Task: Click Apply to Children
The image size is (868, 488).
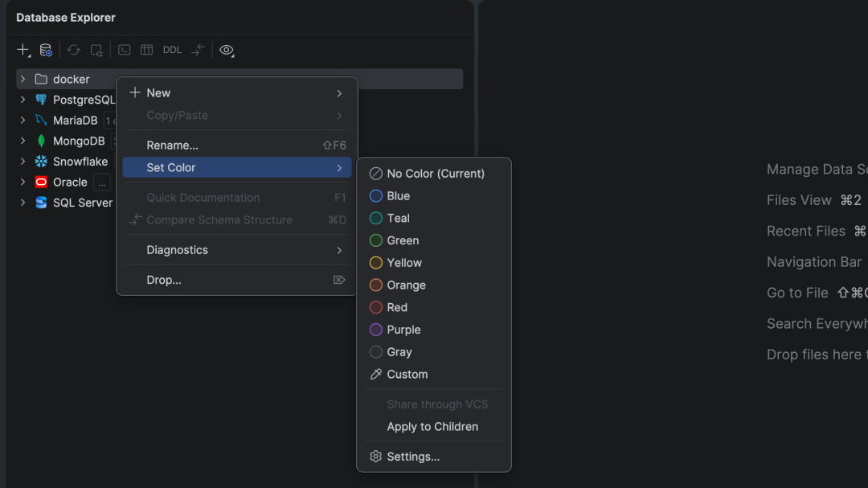Action: 434,427
